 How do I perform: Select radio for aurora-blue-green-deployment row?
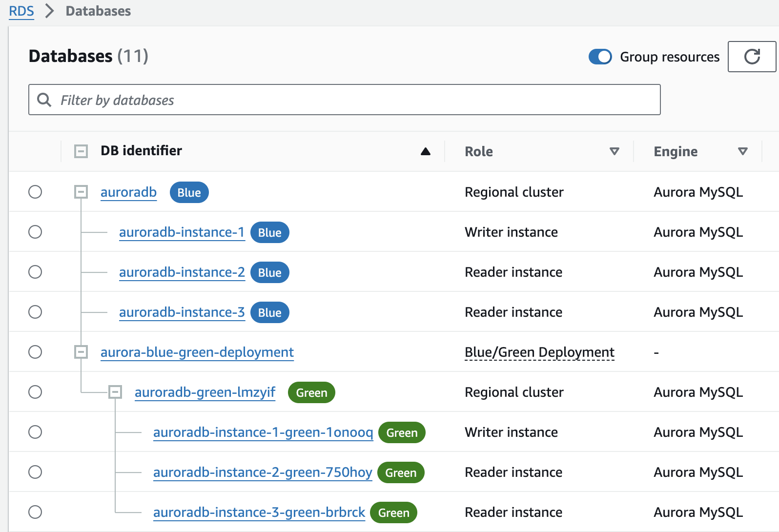pos(35,352)
